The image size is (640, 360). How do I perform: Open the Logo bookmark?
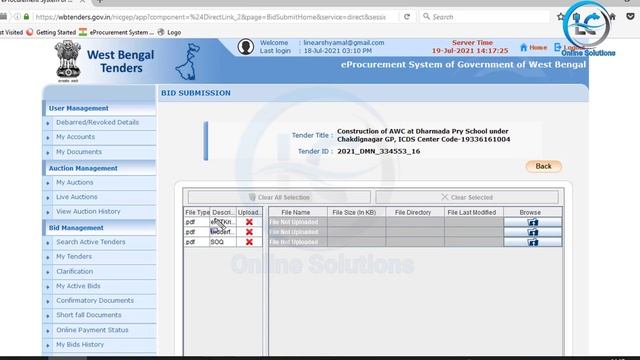pos(169,32)
